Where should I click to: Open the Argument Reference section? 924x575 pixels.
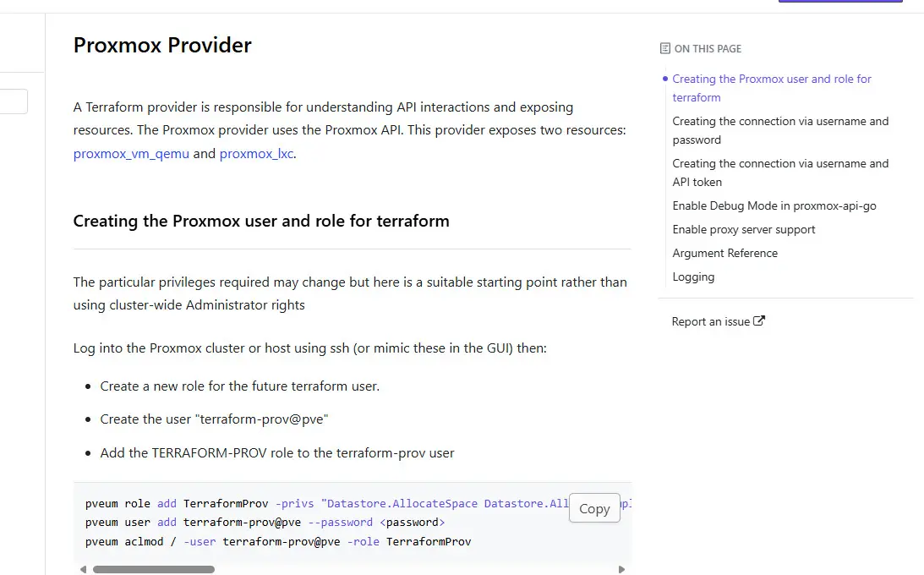pos(724,253)
